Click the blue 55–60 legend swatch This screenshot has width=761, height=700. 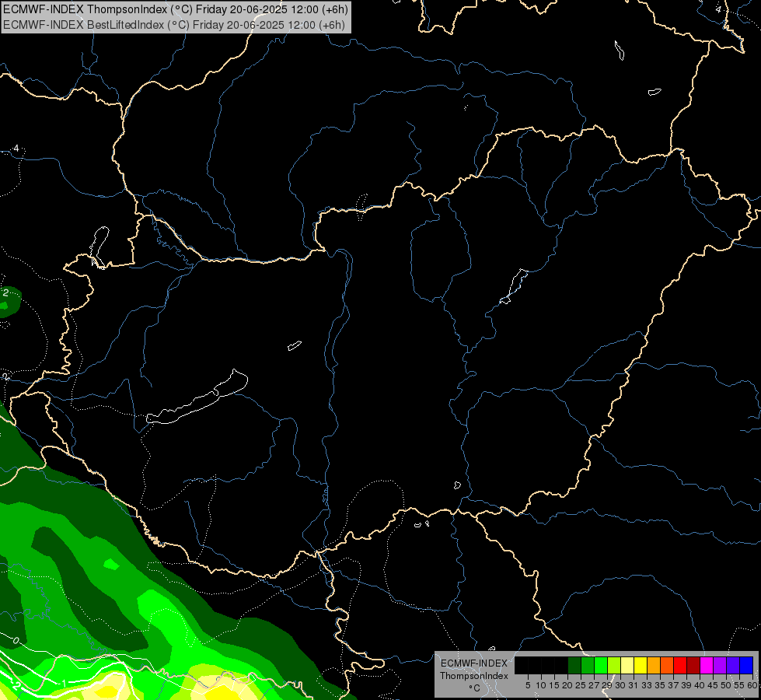coord(746,665)
